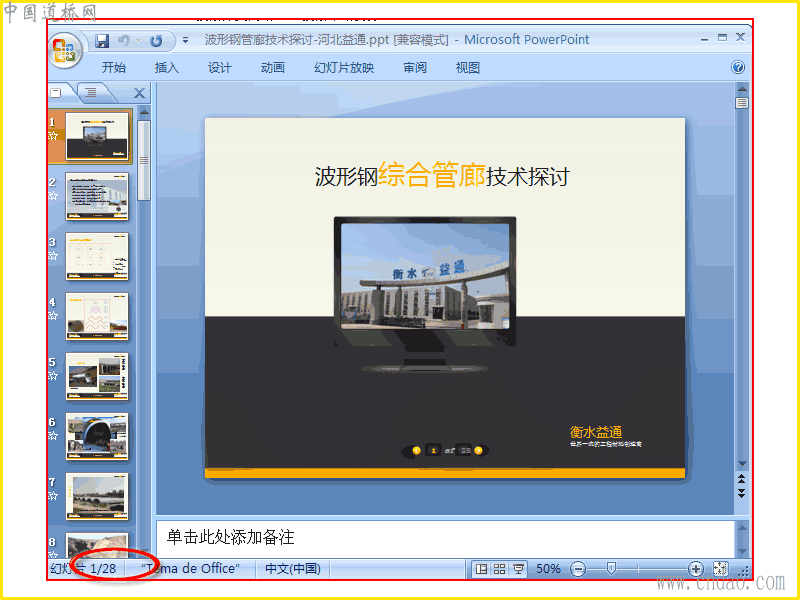This screenshot has width=800, height=600.
Task: Undo the last action
Action: coord(123,40)
